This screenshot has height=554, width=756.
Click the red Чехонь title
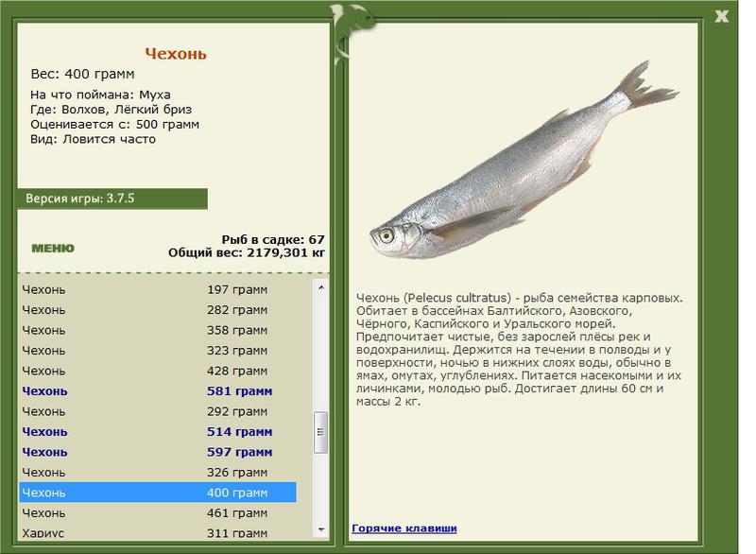pos(176,54)
